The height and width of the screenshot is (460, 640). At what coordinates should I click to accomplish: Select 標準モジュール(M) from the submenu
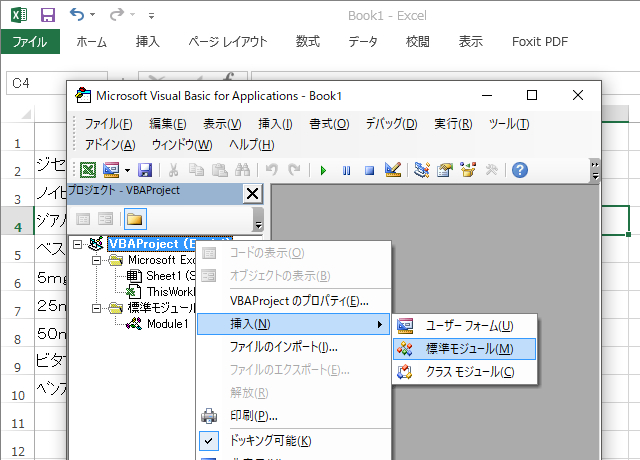[470, 349]
